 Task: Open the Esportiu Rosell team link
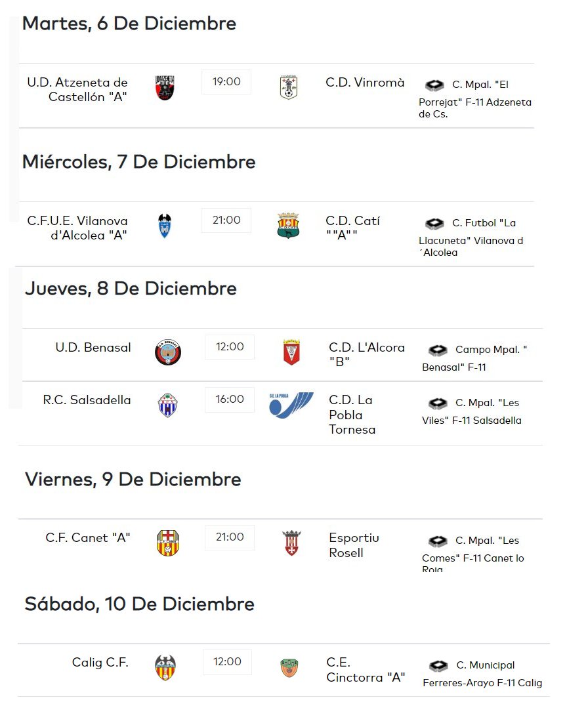click(354, 545)
